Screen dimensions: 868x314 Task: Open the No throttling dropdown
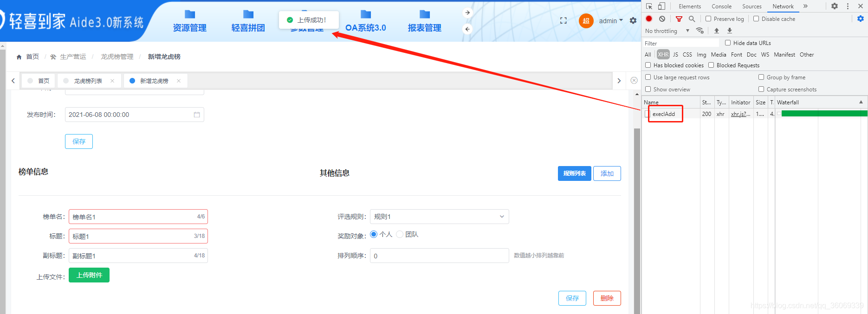click(667, 31)
